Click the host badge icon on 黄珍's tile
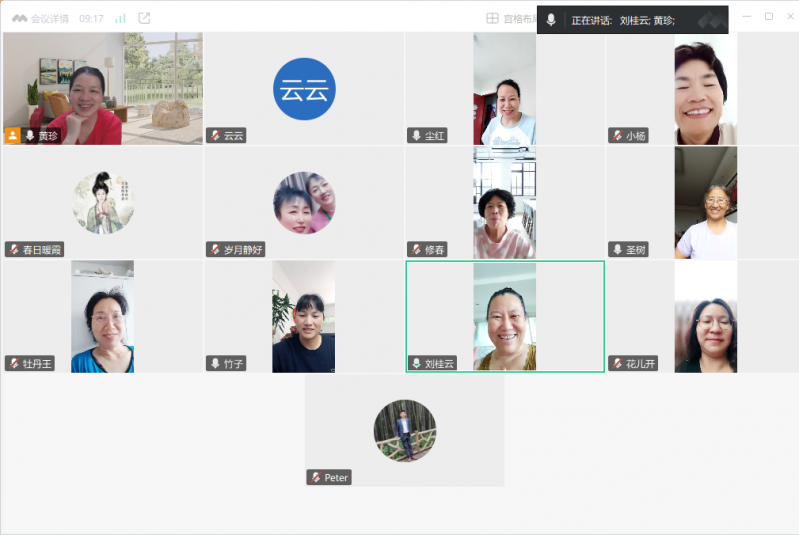The height and width of the screenshot is (535, 799). (x=13, y=135)
